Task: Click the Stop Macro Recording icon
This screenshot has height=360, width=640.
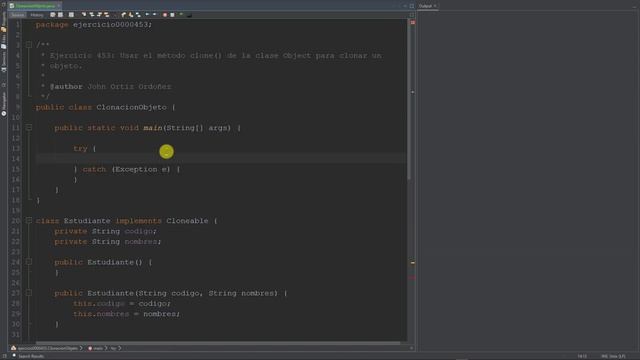Action: [172, 15]
